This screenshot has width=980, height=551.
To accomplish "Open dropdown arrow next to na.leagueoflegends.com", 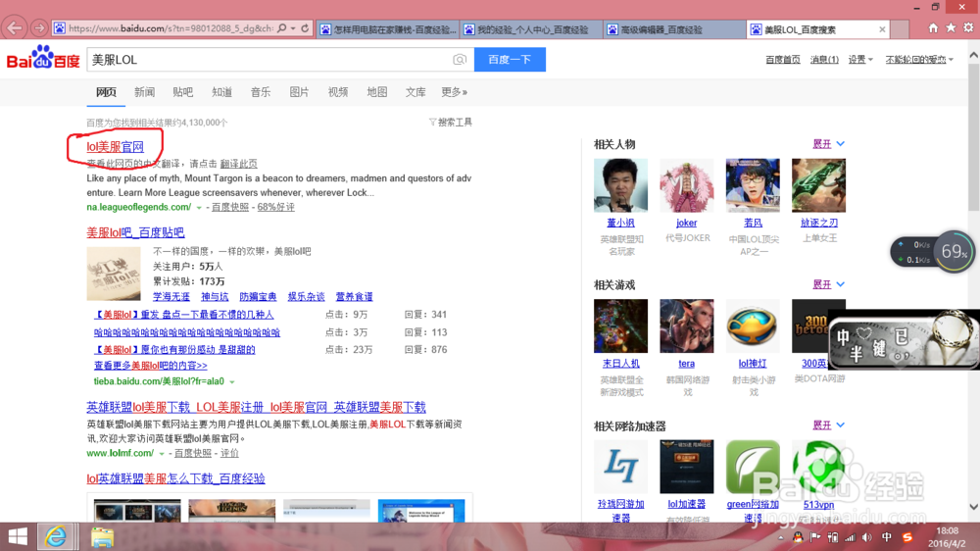I will click(199, 208).
